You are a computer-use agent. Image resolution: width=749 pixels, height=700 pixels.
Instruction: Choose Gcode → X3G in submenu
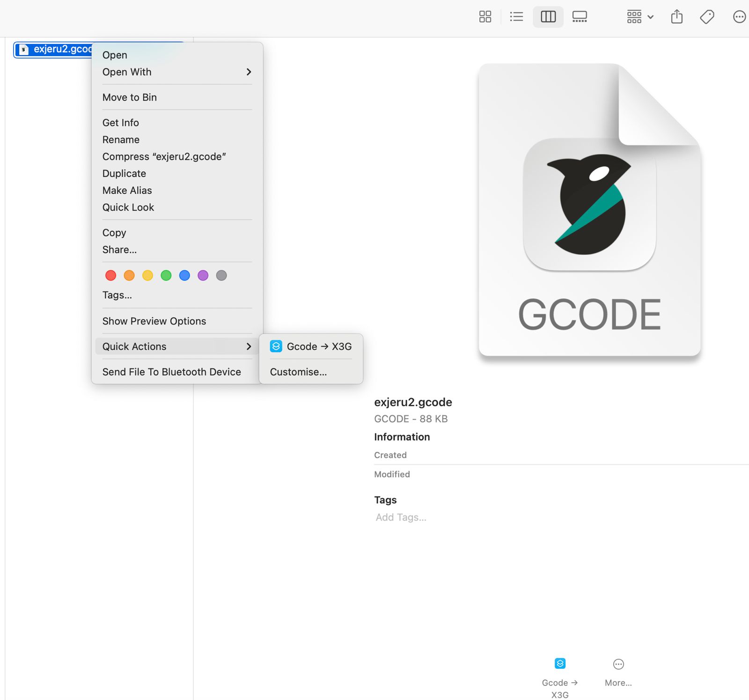311,346
